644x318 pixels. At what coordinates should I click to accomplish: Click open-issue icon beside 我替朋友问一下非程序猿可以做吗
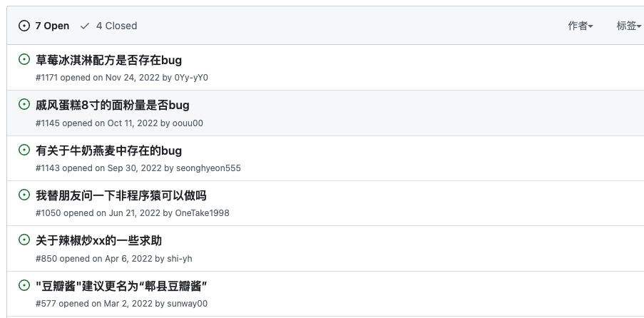tap(24, 195)
